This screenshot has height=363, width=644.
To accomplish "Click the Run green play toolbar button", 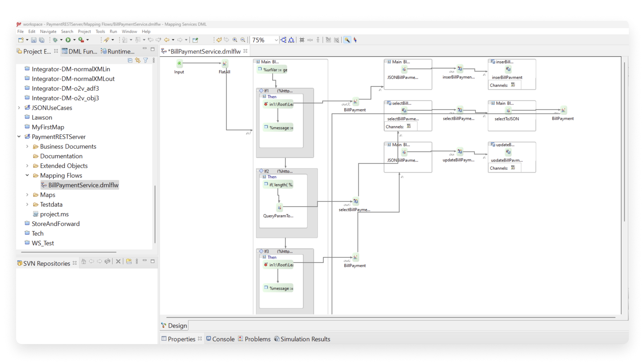I will (x=68, y=40).
